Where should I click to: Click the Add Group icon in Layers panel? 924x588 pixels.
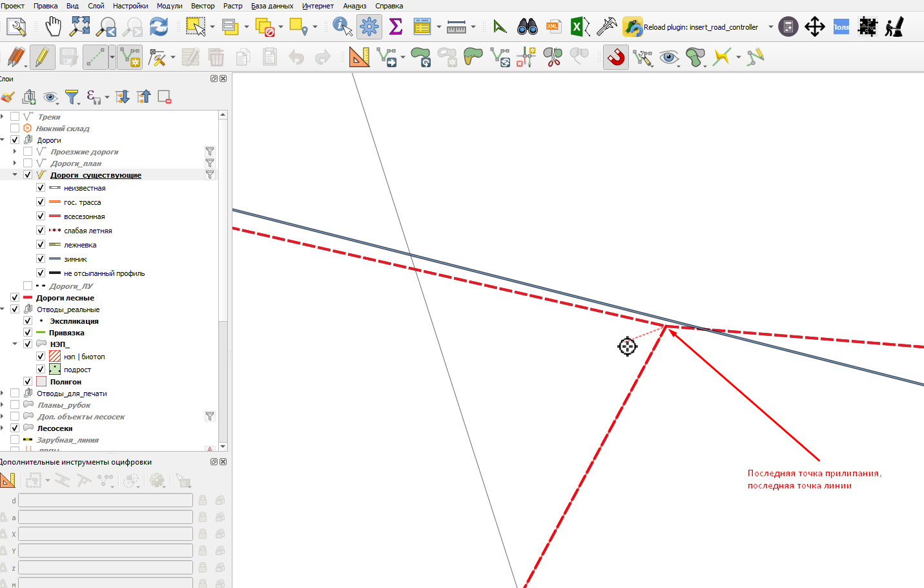click(29, 97)
